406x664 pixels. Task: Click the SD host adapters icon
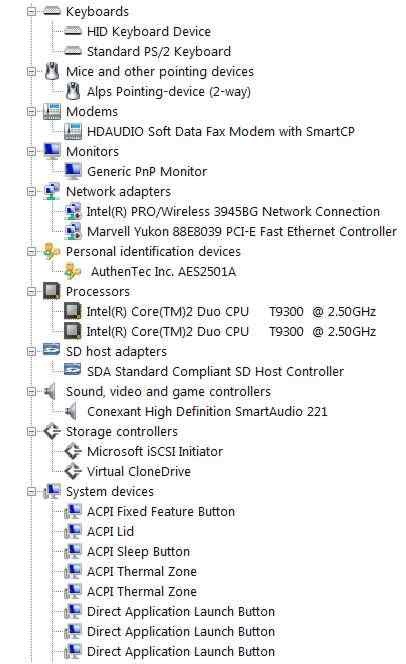coord(52,350)
